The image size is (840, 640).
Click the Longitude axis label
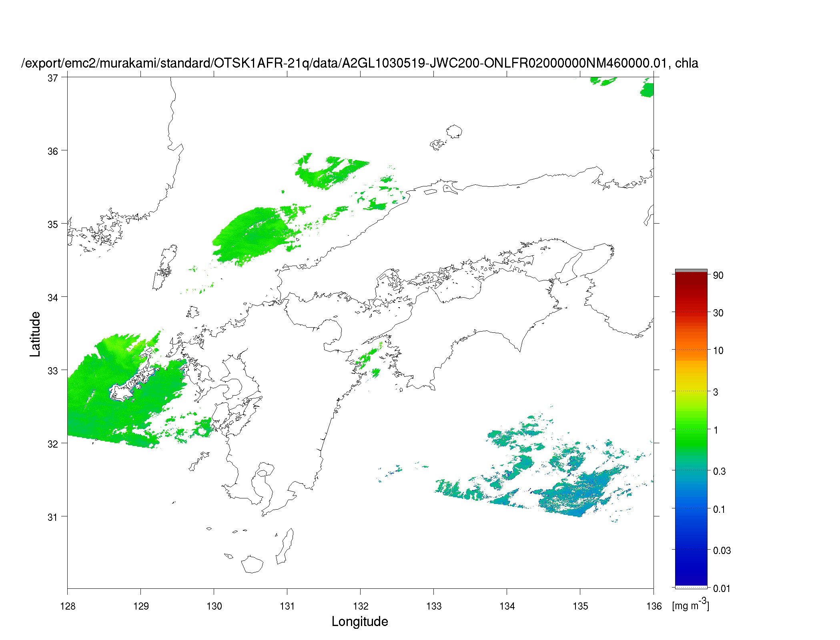point(360,622)
